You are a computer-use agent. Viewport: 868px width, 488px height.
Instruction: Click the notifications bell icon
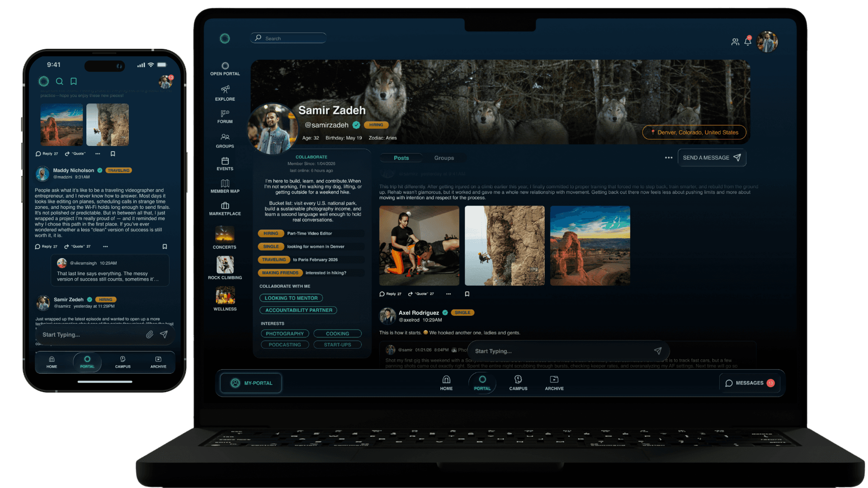tap(748, 42)
